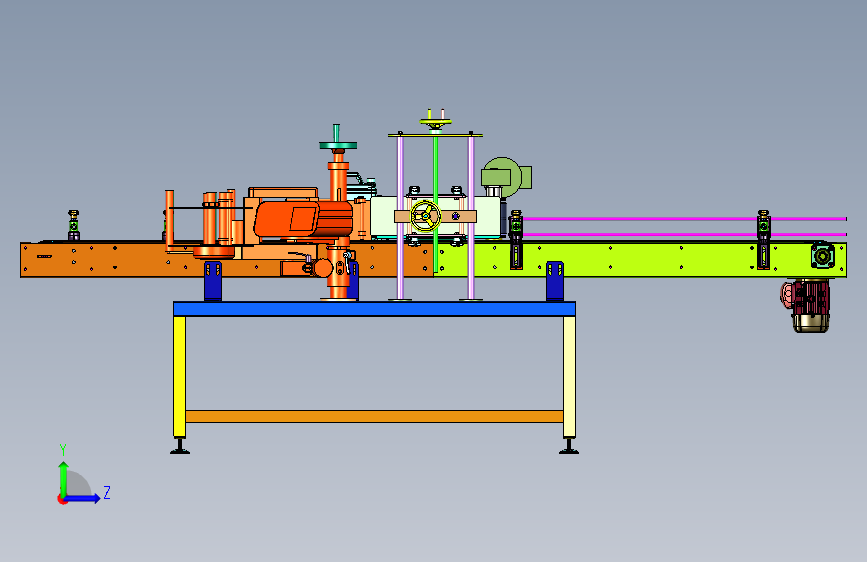Pick the rightmost blue support bracket on table
Image resolution: width=867 pixels, height=562 pixels.
click(555, 282)
